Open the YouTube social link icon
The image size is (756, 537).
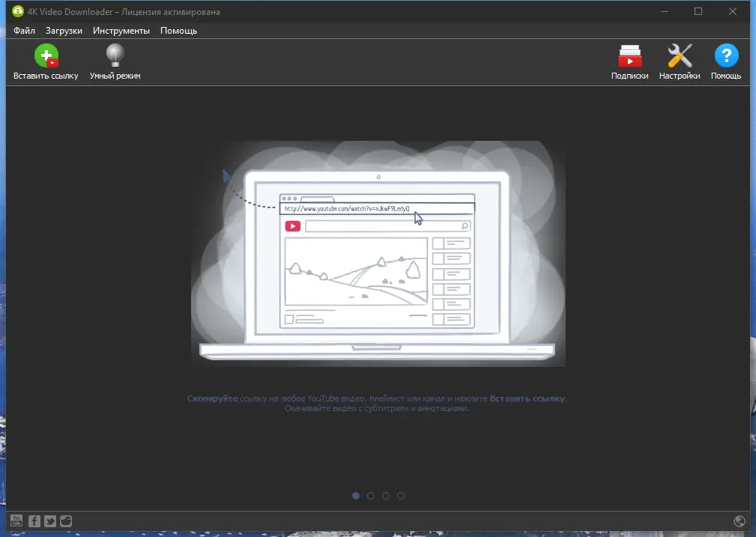[x=16, y=521]
